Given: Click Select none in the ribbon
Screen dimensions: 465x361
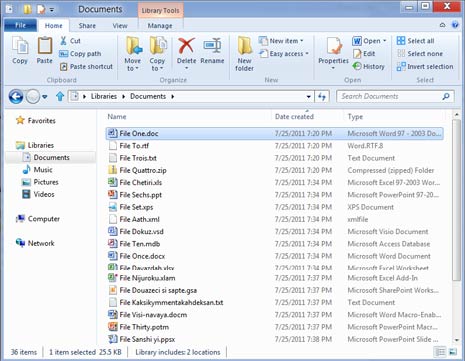Looking at the screenshot, I should point(420,54).
